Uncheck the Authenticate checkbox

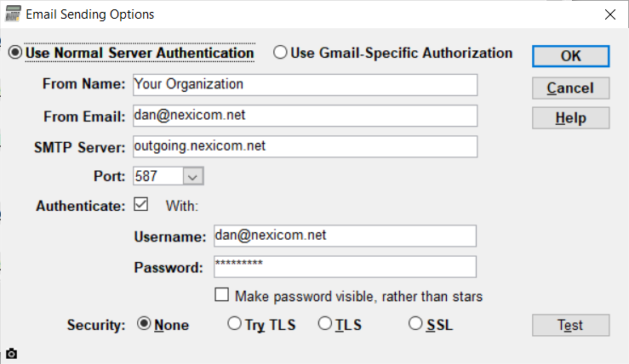(x=140, y=204)
